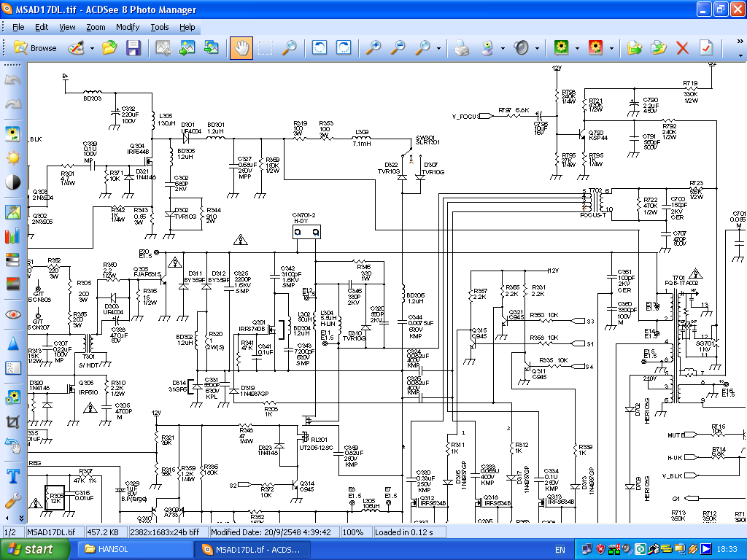747x560 pixels.
Task: Rotate the image counterclockwise
Action: click(320, 48)
